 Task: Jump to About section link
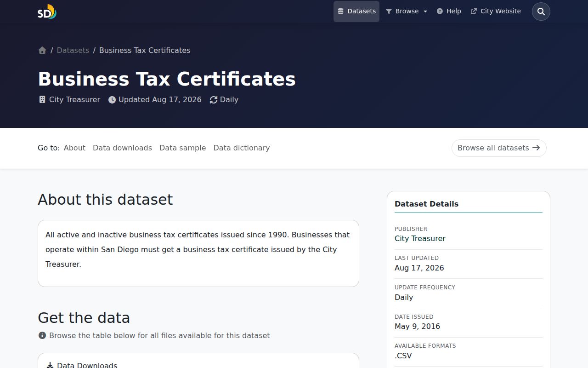tap(74, 148)
